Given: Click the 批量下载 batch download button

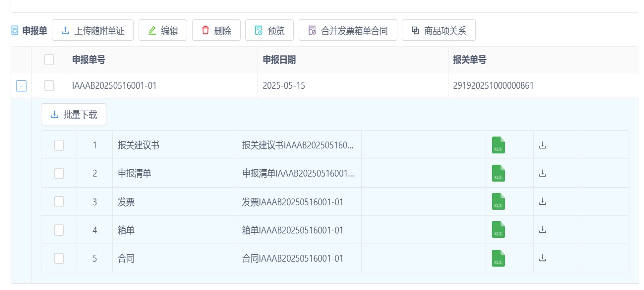Looking at the screenshot, I should 74,115.
